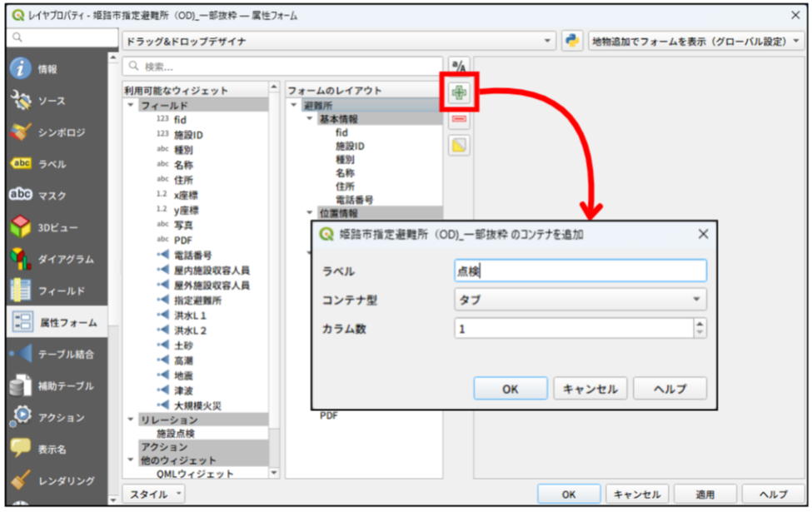Click the ラベル text field containing 点検
Image resolution: width=812 pixels, height=512 pixels.
tap(580, 271)
